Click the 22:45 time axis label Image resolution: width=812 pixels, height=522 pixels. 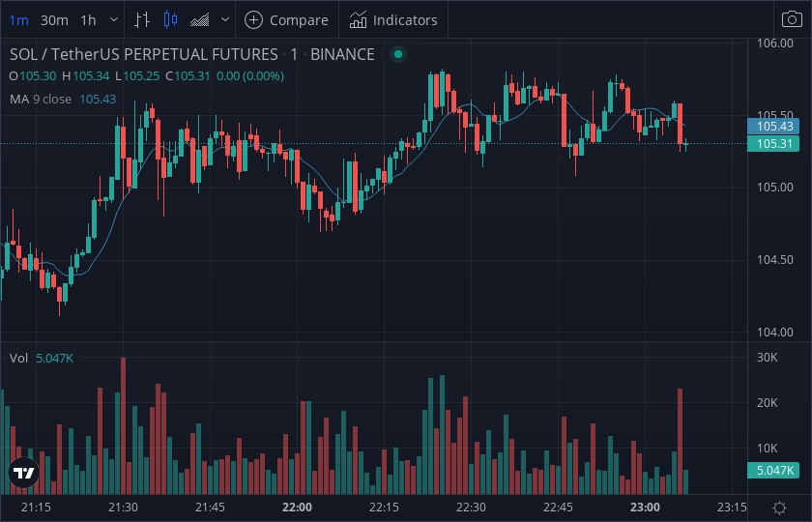[559, 507]
